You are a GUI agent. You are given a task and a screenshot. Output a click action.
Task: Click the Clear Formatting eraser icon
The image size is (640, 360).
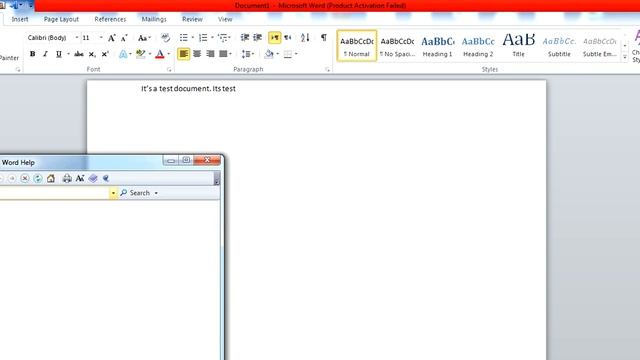click(x=165, y=38)
